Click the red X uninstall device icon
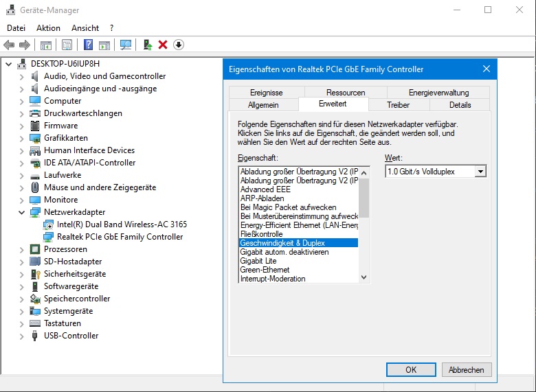Screen dimensions: 536x392 tap(163, 45)
